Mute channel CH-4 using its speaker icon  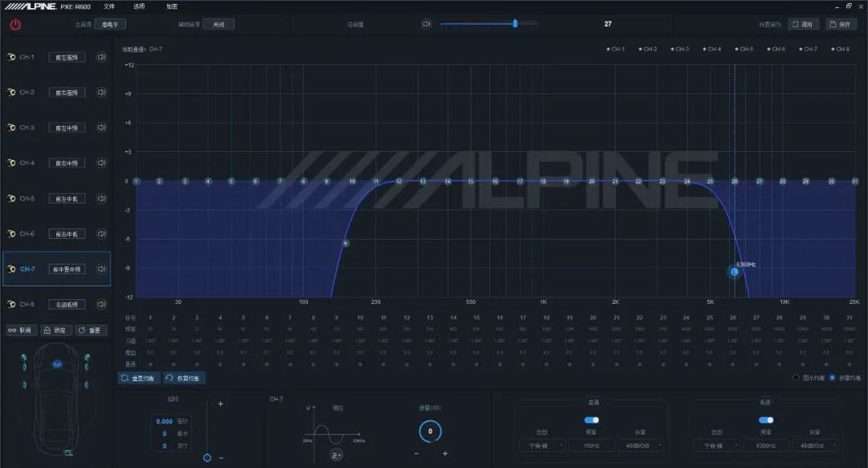(x=101, y=162)
